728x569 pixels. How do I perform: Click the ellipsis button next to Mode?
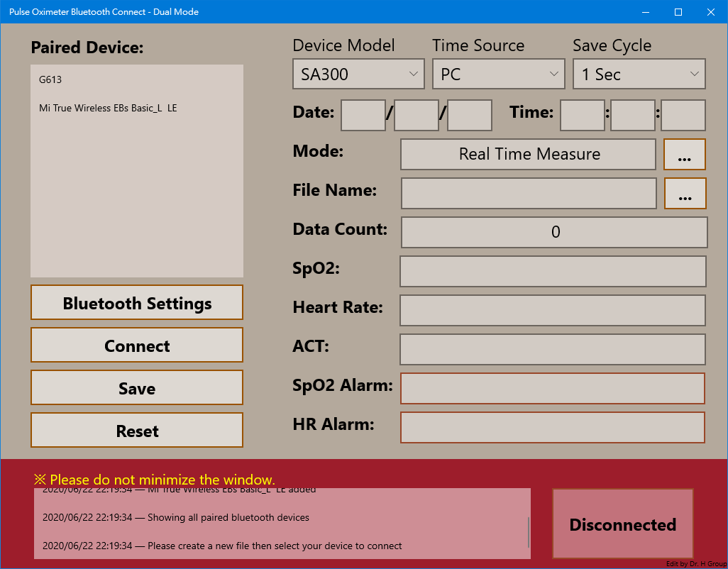(x=684, y=154)
